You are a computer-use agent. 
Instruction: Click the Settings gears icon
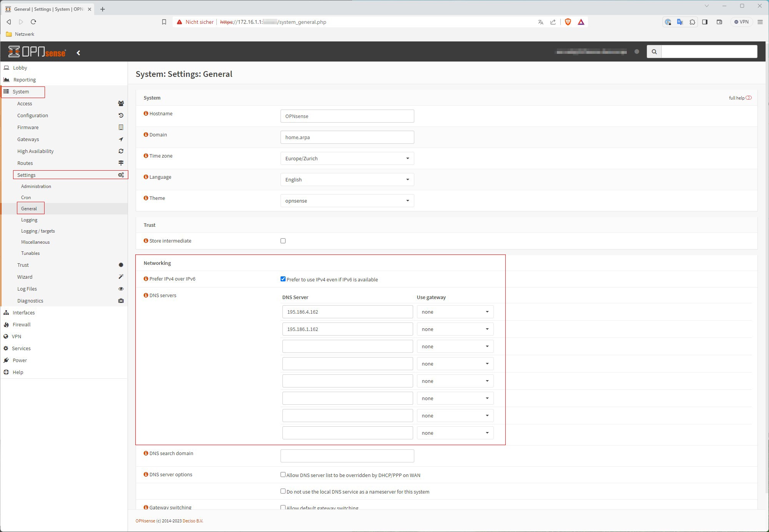(121, 175)
